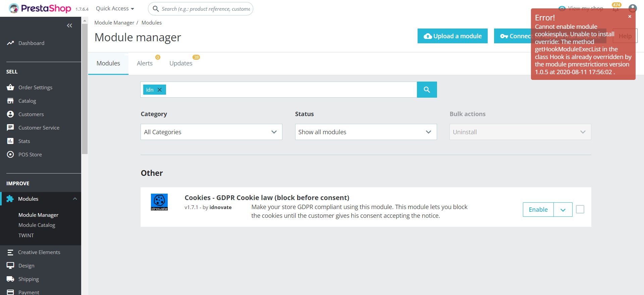This screenshot has height=295, width=644.
Task: Open Module Catalog in sidebar
Action: 37,225
